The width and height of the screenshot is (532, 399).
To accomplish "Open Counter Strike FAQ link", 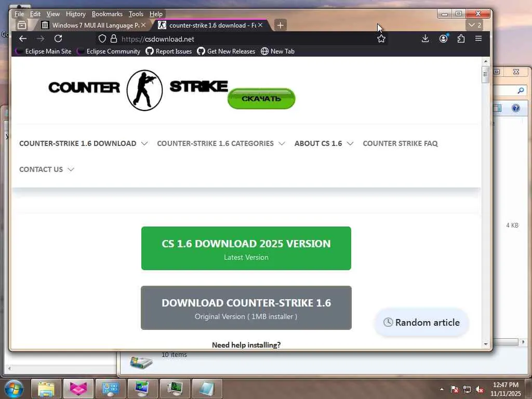I will pyautogui.click(x=400, y=143).
